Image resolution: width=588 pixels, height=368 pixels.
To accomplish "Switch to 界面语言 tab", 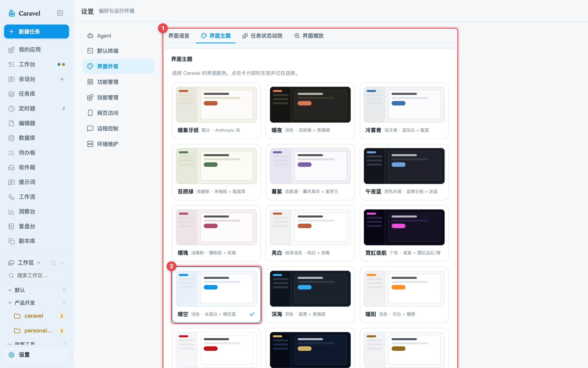I will point(179,36).
